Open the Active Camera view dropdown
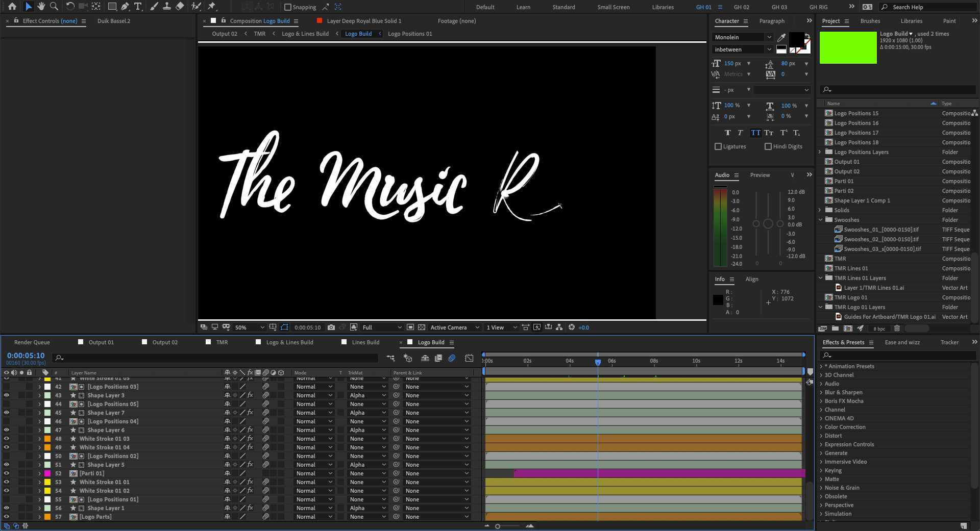This screenshot has width=980, height=531. pyautogui.click(x=455, y=327)
